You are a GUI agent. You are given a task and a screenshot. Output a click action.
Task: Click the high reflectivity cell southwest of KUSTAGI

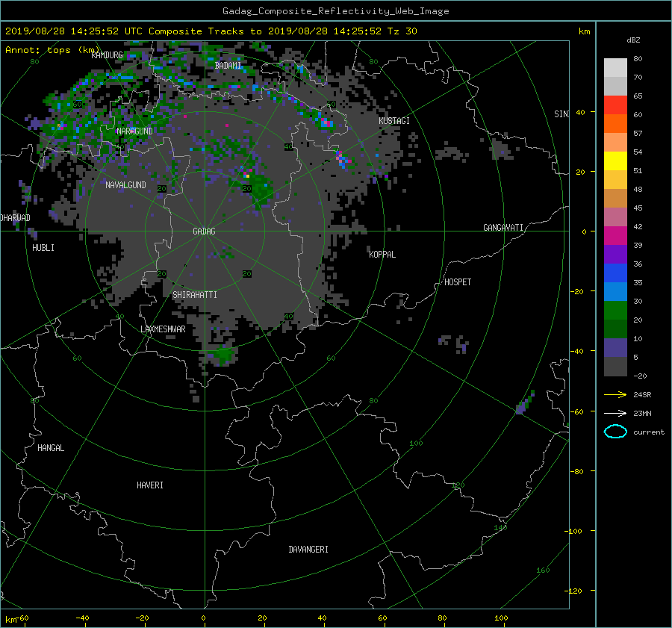point(343,160)
